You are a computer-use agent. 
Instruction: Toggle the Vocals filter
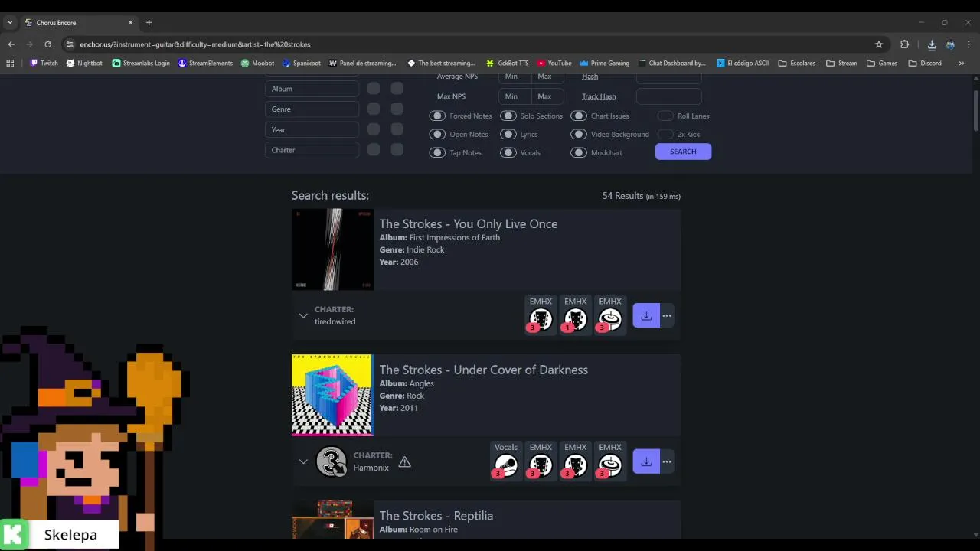[508, 152]
